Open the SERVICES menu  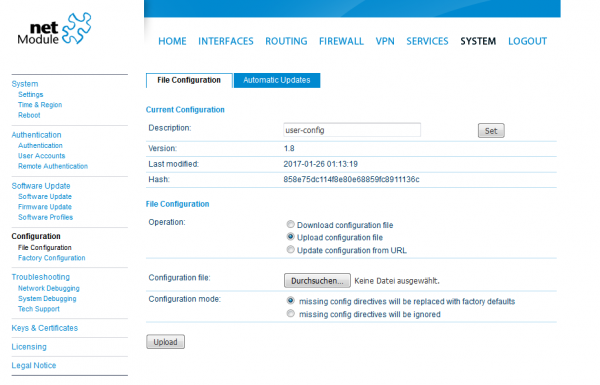[x=427, y=41]
